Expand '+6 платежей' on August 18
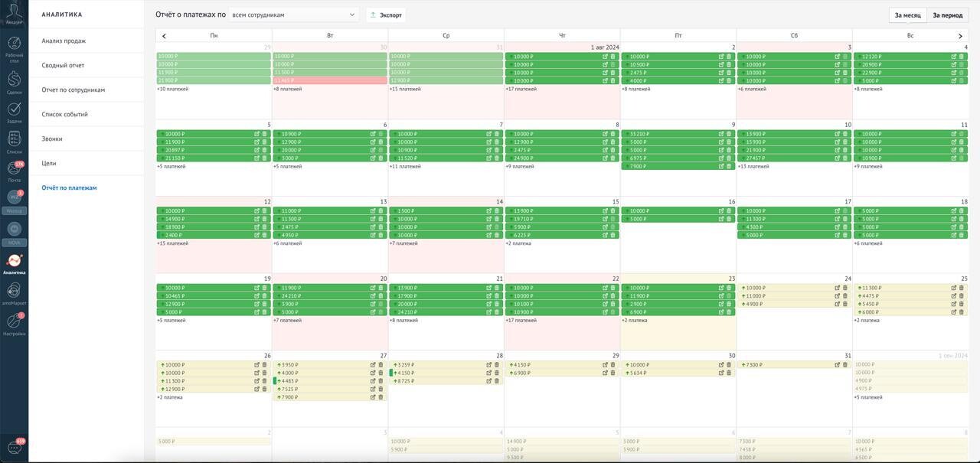Screen dimensions: 980x463 click(x=868, y=243)
